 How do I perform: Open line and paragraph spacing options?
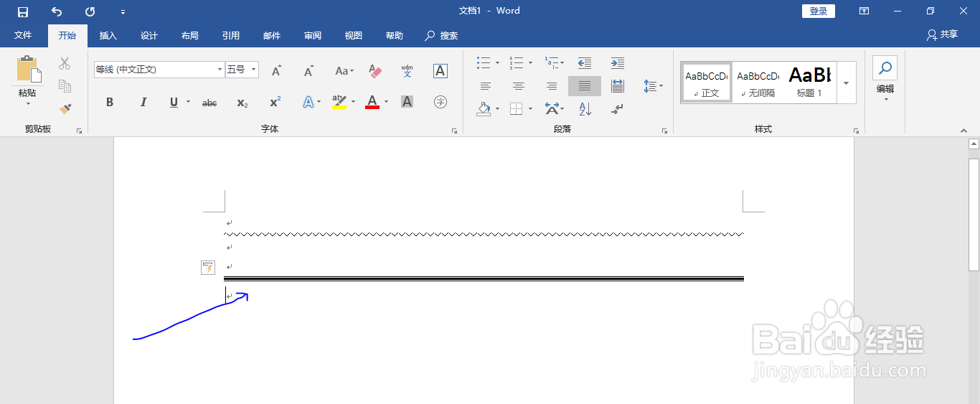653,86
